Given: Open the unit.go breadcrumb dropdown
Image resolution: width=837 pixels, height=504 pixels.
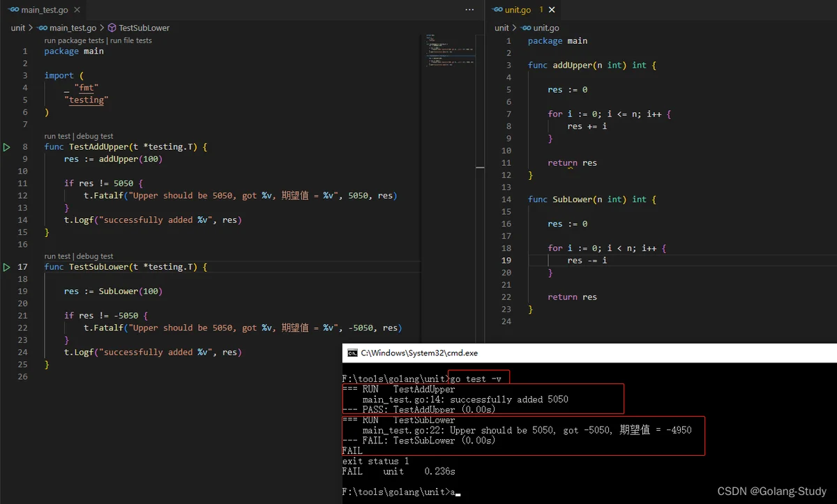Looking at the screenshot, I should coord(546,28).
